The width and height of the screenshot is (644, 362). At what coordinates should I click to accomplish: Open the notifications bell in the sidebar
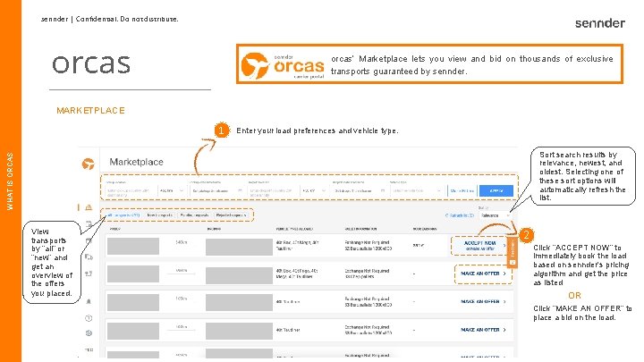coord(89,301)
